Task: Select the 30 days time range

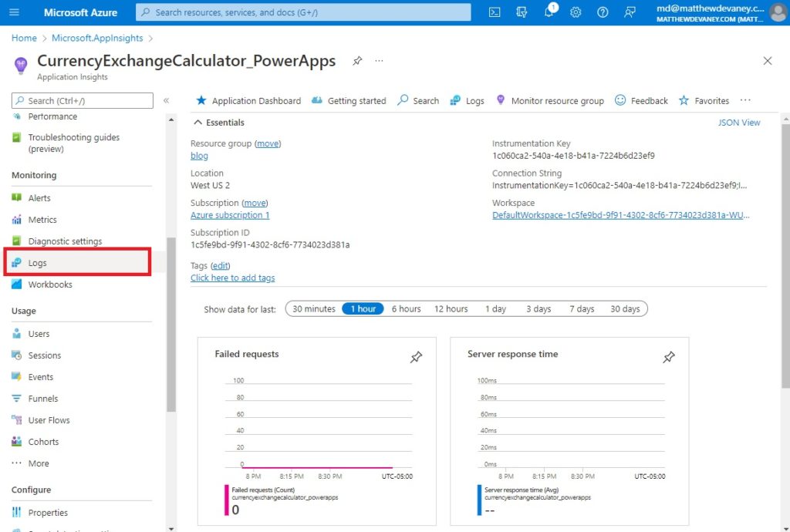Action: (625, 309)
